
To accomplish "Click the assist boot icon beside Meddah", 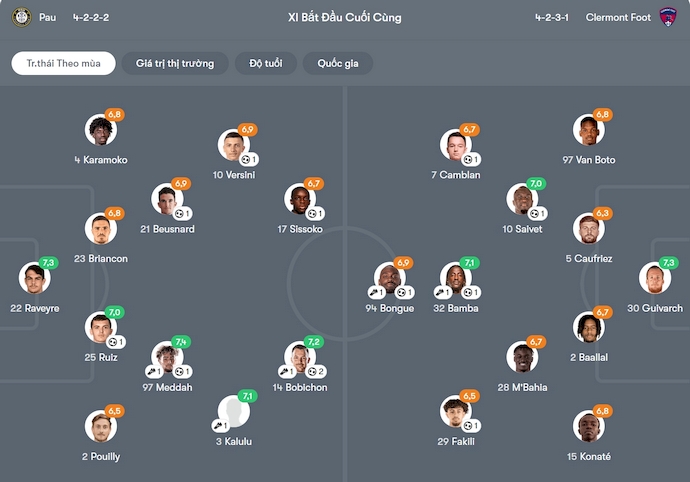I will (x=158, y=372).
